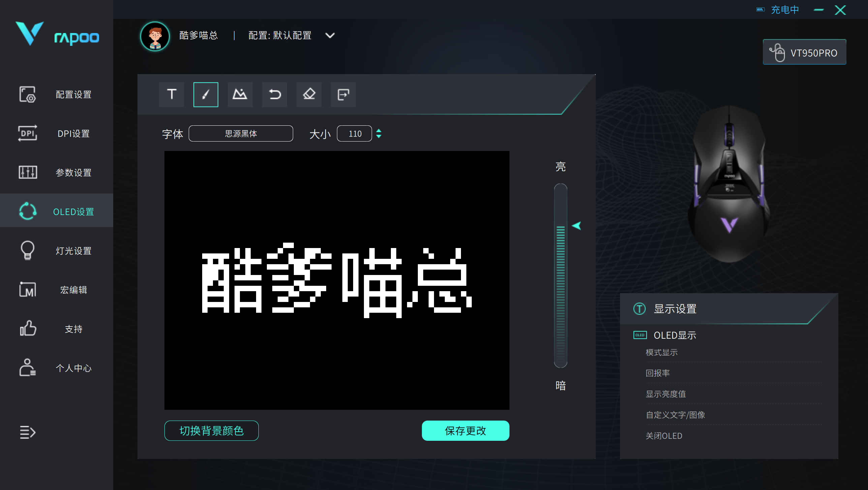Open the 思源黑体 font dropdown
Viewport: 868px width, 490px height.
[241, 134]
